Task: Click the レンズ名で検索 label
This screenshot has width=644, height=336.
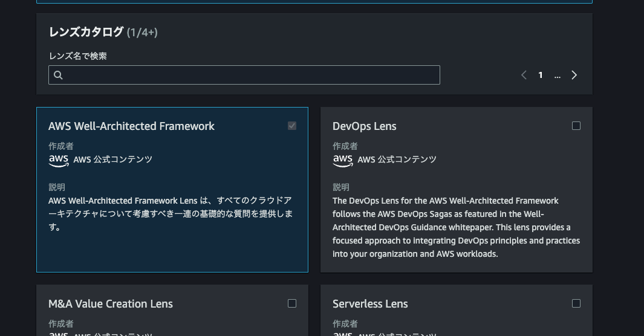Action: point(77,56)
